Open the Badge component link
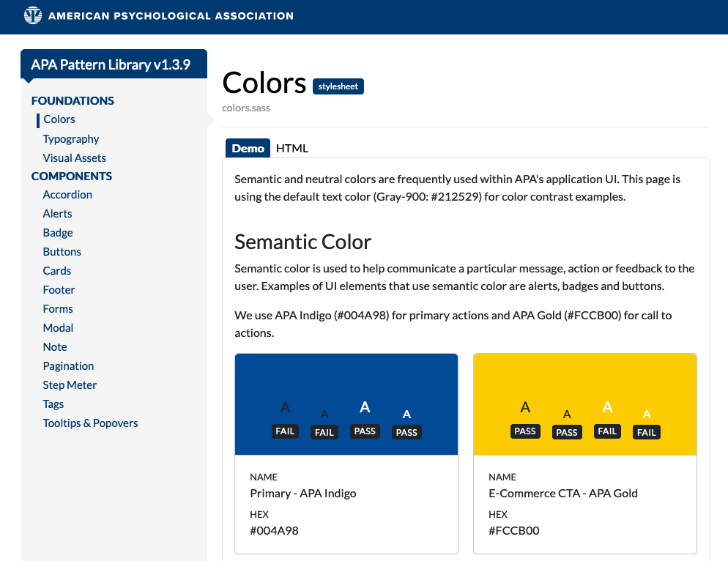This screenshot has width=728, height=561. (58, 233)
